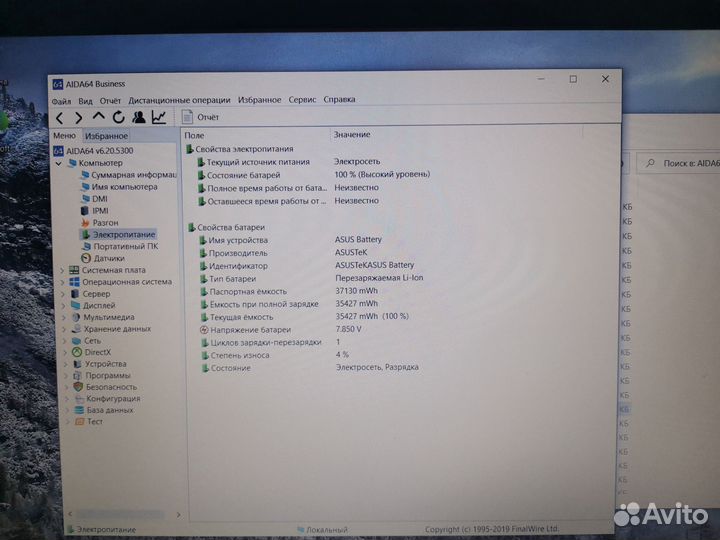The image size is (720, 540).
Task: Select Паспортная ёмкость row
Action: point(314,291)
